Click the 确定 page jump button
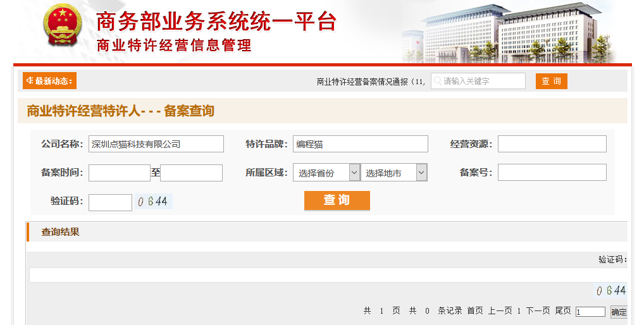The height and width of the screenshot is (325, 644). [619, 312]
